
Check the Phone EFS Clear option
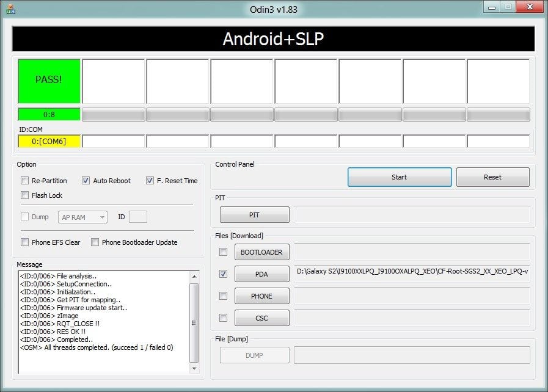point(24,242)
